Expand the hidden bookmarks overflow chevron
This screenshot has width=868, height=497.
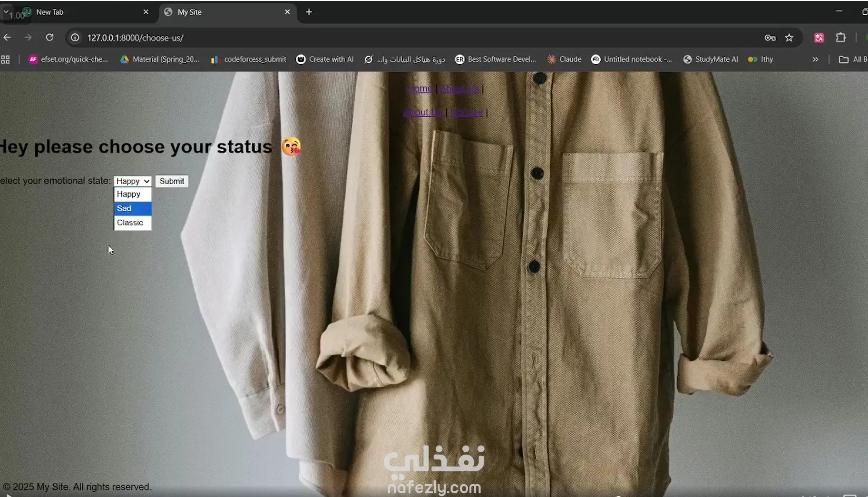pyautogui.click(x=815, y=59)
